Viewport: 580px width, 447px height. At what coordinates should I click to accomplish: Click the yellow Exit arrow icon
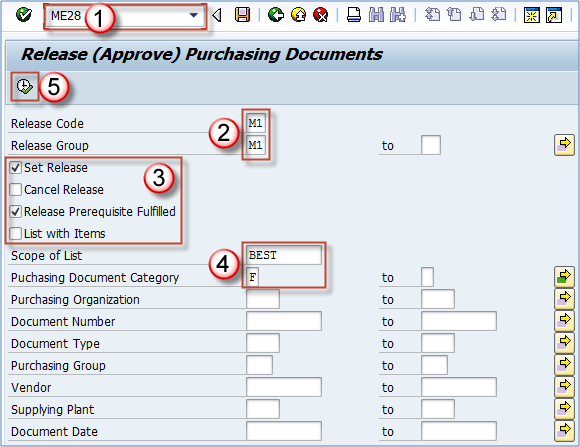[x=298, y=15]
